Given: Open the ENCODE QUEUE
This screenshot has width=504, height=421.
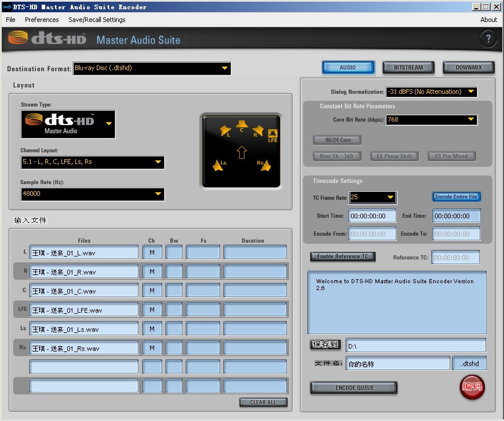Looking at the screenshot, I should (354, 388).
